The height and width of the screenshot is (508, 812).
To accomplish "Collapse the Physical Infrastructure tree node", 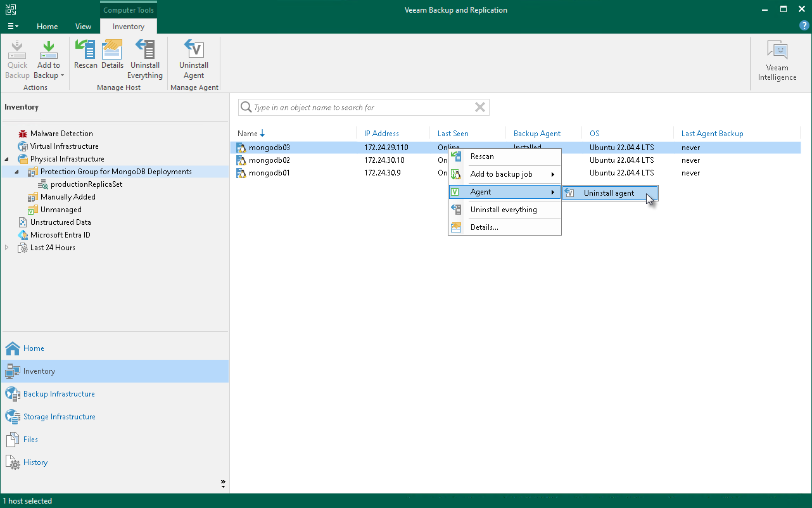I will coord(7,159).
